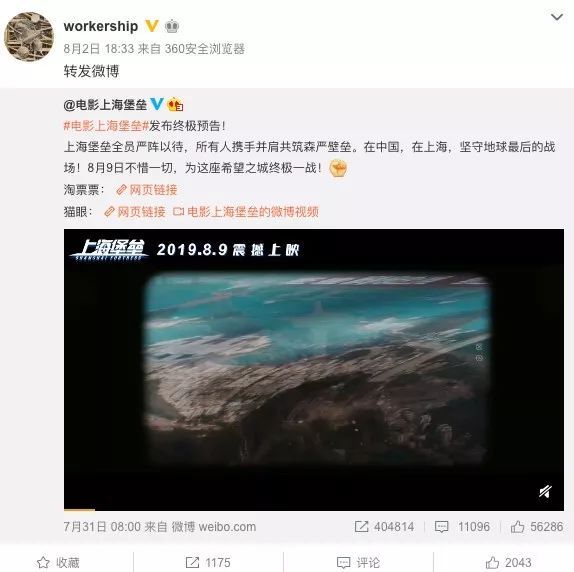This screenshot has height=572, width=574.
Task: Open original post comments 11096
Action: tap(462, 527)
